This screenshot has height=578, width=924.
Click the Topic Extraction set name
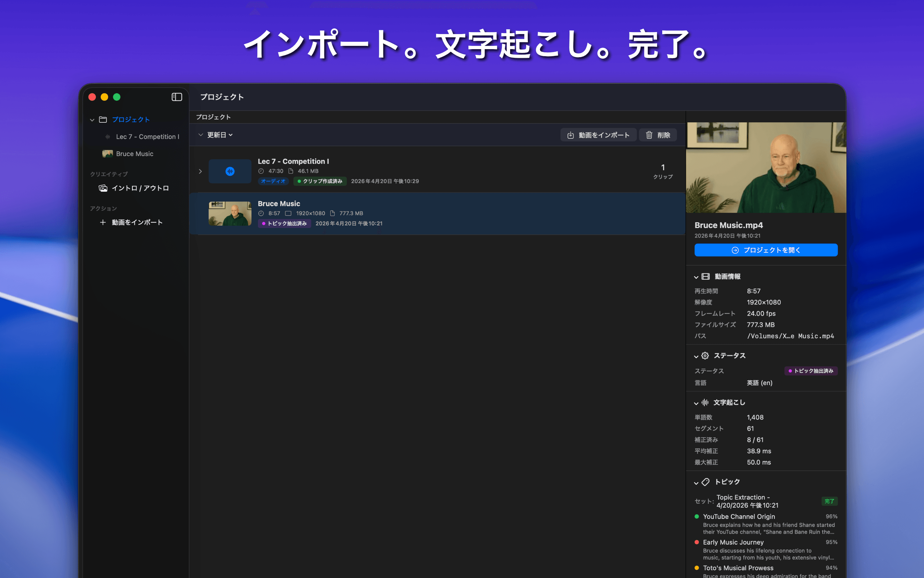coord(747,501)
